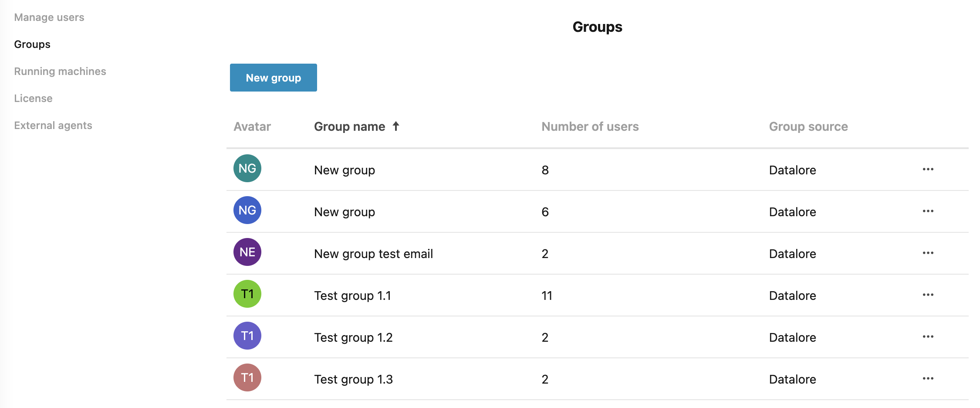Open the External agents section
980x408 pixels.
coord(53,125)
